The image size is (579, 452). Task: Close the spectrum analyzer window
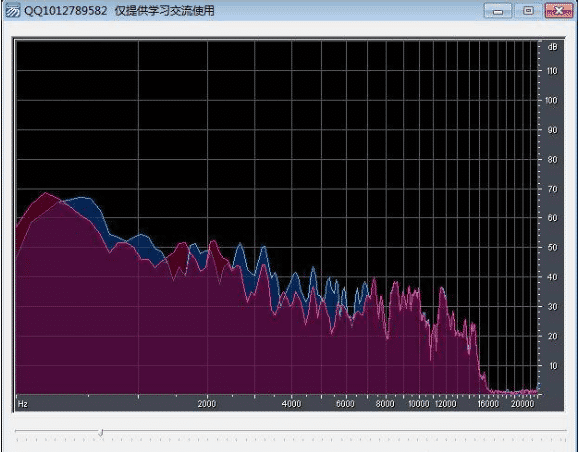(x=559, y=11)
